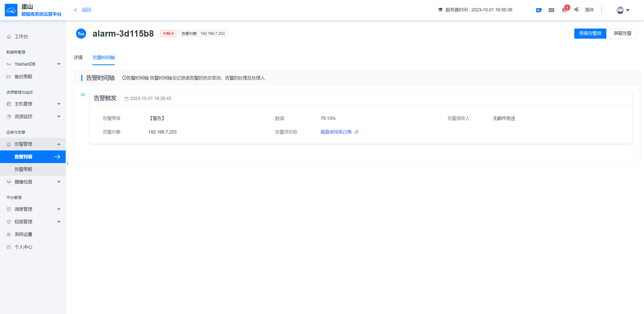The width and height of the screenshot is (644, 314).
Task: Click the clock icon beside 资源监控
Action: click(9, 116)
